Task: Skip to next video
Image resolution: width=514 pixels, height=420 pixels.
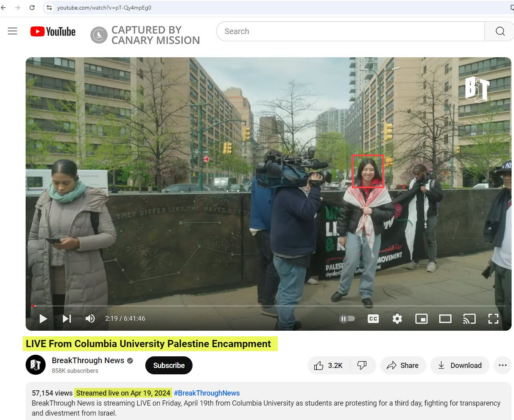Action: [67, 319]
